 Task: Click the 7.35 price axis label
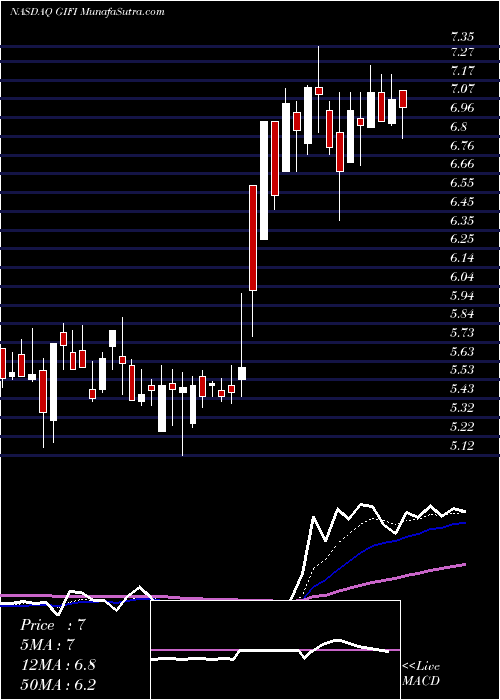click(462, 37)
